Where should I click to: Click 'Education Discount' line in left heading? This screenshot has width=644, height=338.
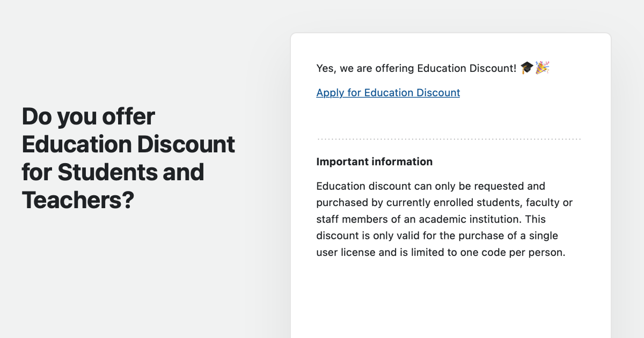coord(128,144)
